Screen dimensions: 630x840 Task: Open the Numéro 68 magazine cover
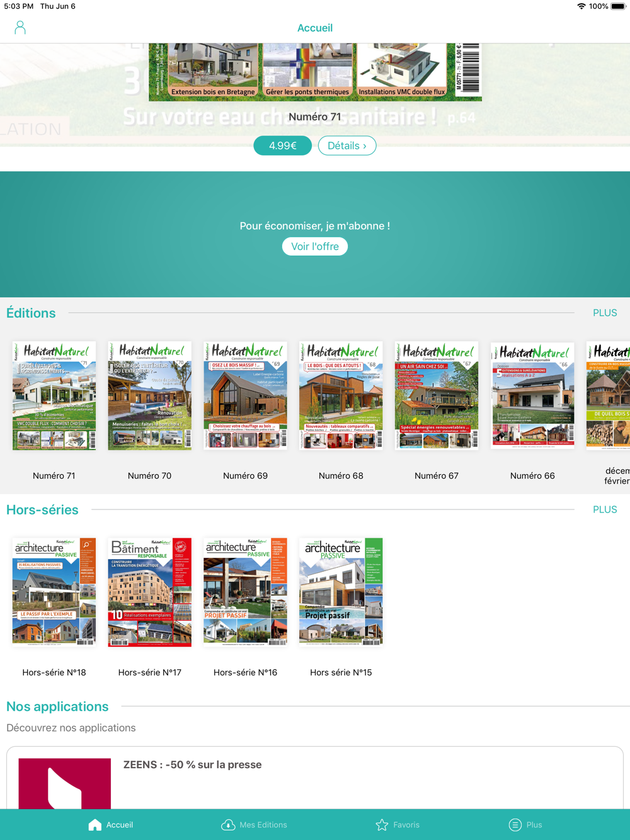341,395
